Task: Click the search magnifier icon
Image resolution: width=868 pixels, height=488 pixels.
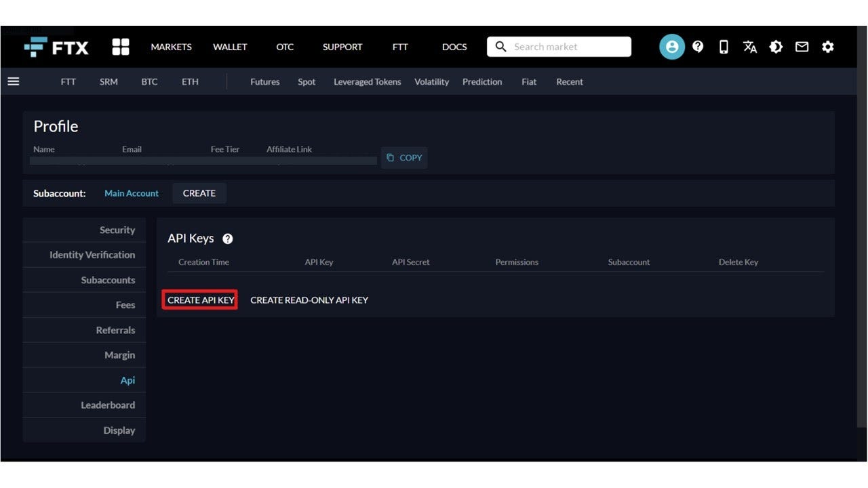Action: coord(500,46)
